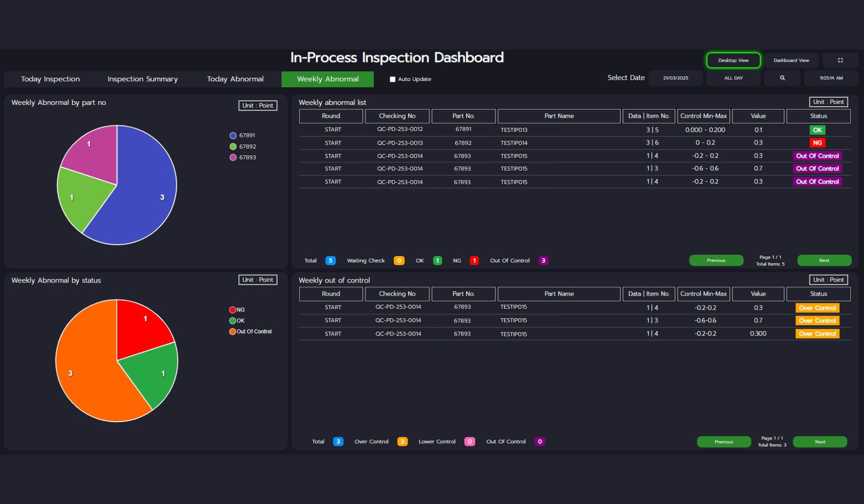Click the orange Out Of Control legend marker
864x504 pixels.
(x=233, y=332)
